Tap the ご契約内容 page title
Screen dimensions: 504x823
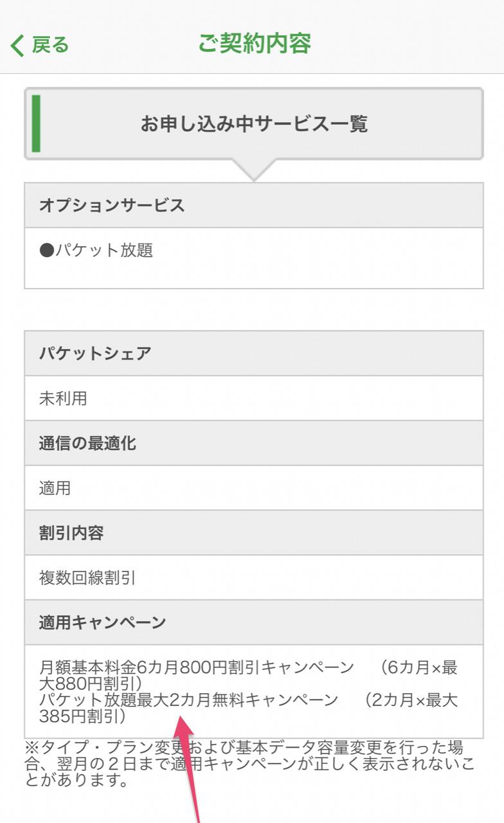(254, 44)
